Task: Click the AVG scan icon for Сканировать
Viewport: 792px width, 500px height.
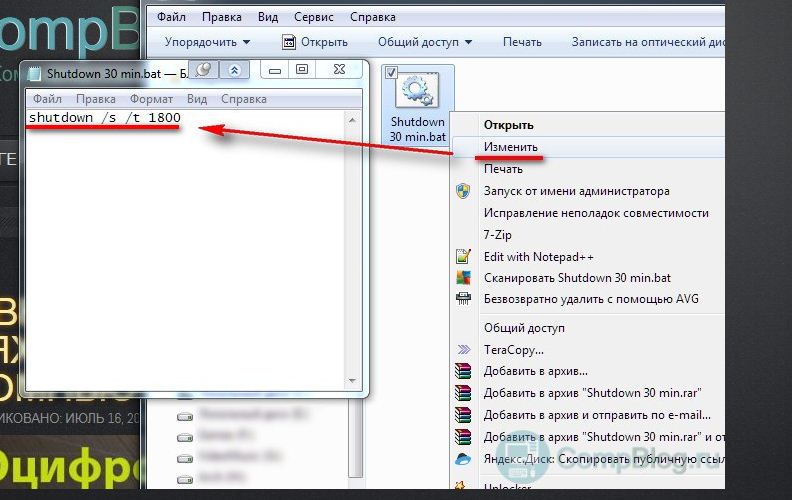Action: point(463,278)
